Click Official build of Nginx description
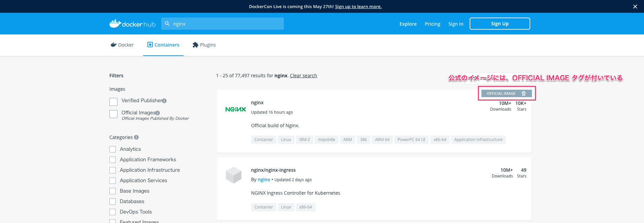Image resolution: width=644 pixels, height=223 pixels. click(x=275, y=126)
